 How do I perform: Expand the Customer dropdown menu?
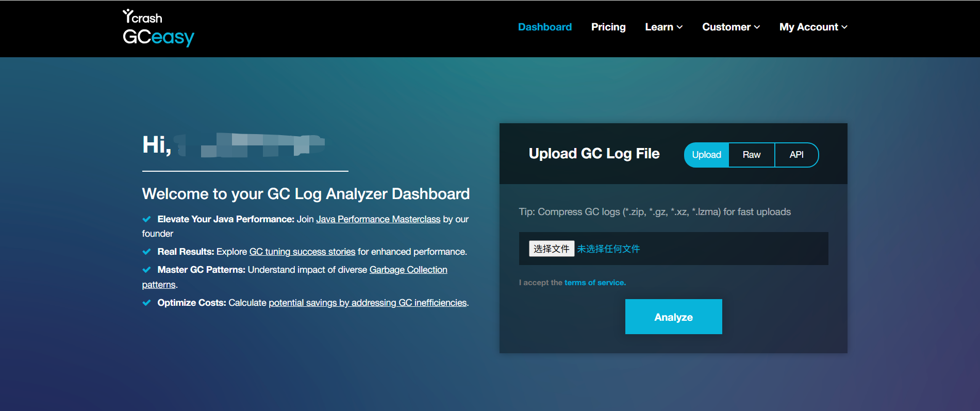pos(731,27)
